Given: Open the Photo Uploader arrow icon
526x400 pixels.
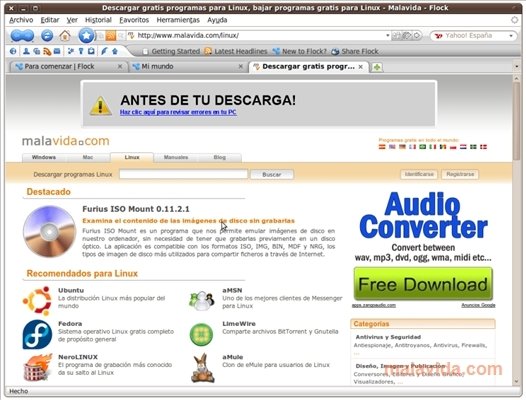Looking at the screenshot, I should pos(115,51).
